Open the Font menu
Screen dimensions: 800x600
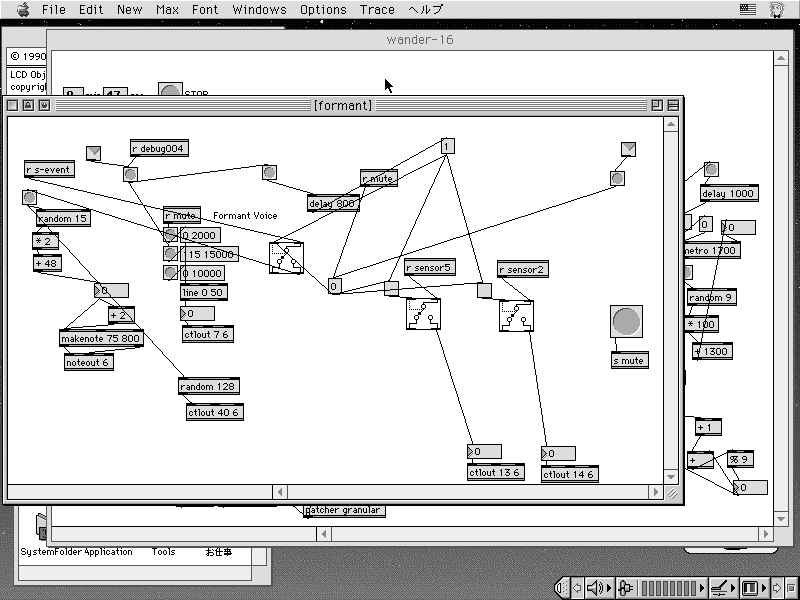205,10
